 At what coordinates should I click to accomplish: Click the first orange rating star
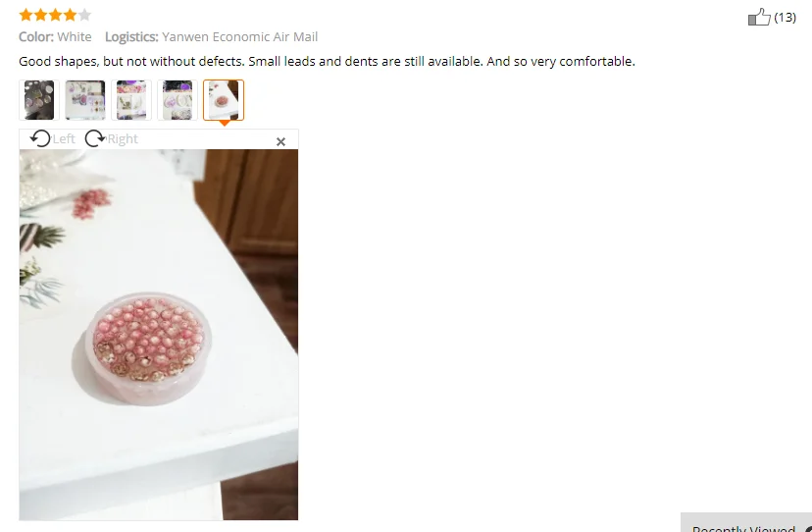[25, 15]
